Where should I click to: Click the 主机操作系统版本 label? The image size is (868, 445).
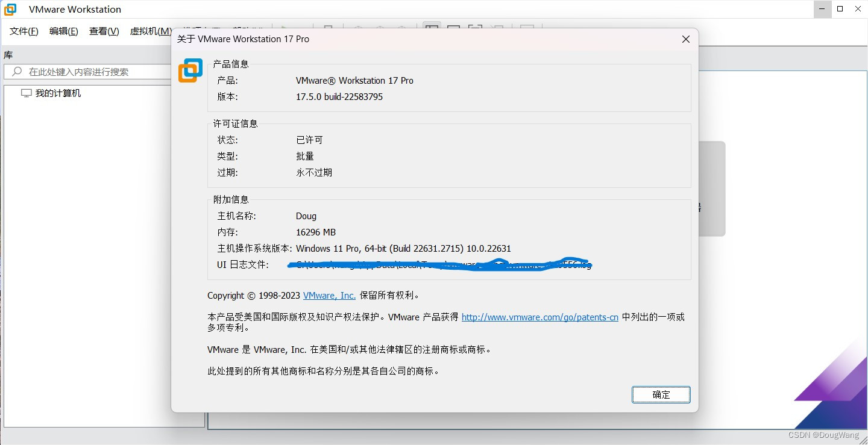254,249
